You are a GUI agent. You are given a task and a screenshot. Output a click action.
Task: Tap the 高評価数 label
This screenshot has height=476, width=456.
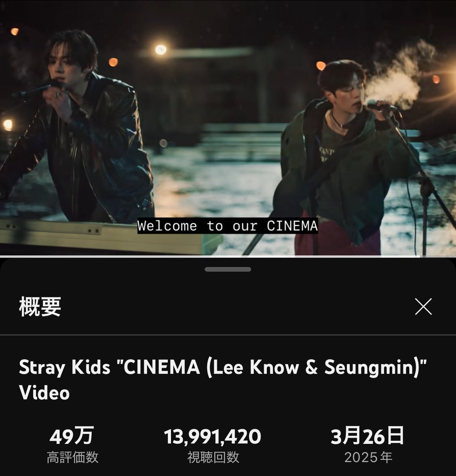[x=72, y=457]
